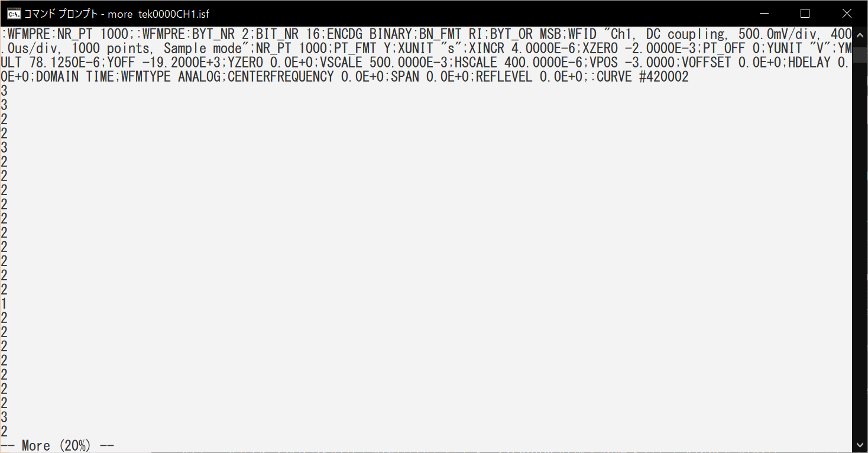Click the 'WFMTYPE ANALOG' text
This screenshot has width=868, height=453.
tap(170, 77)
